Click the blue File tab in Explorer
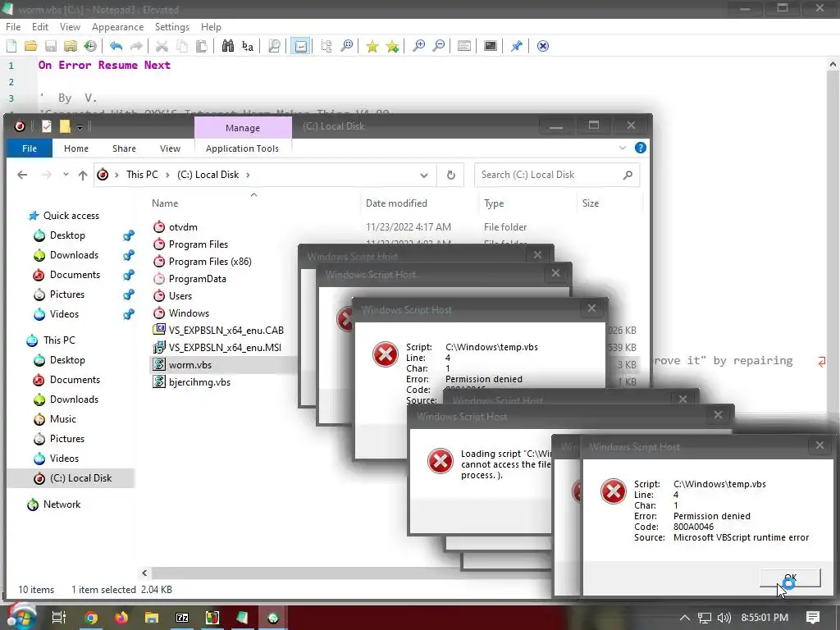The height and width of the screenshot is (630, 840). (x=30, y=148)
